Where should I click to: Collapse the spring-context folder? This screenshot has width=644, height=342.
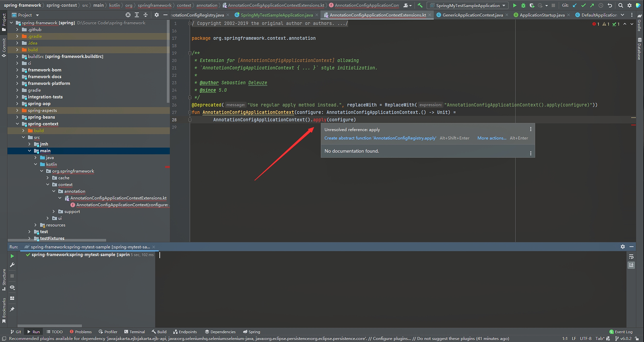point(18,124)
